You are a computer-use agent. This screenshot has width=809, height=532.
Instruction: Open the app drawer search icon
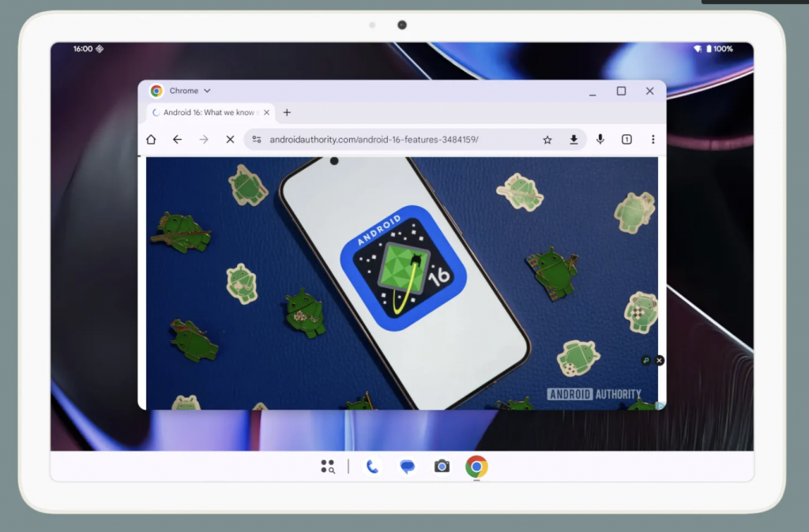tap(326, 466)
